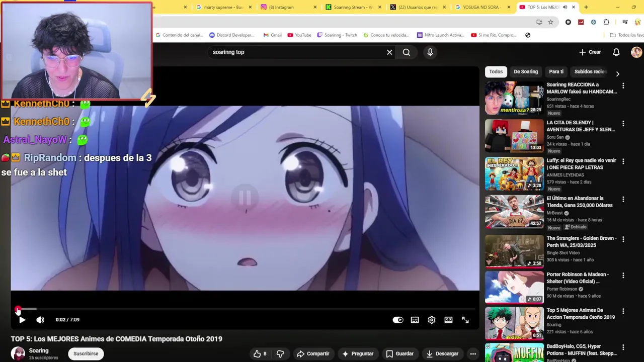Click the Descargar download button
Viewport: 644px width, 362px height.
(442, 353)
